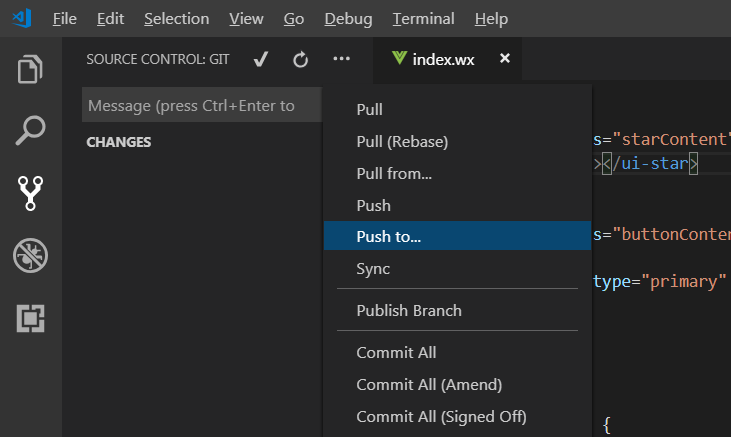The width and height of the screenshot is (731, 437).
Task: Click the commit checkmark icon
Action: coord(261,59)
